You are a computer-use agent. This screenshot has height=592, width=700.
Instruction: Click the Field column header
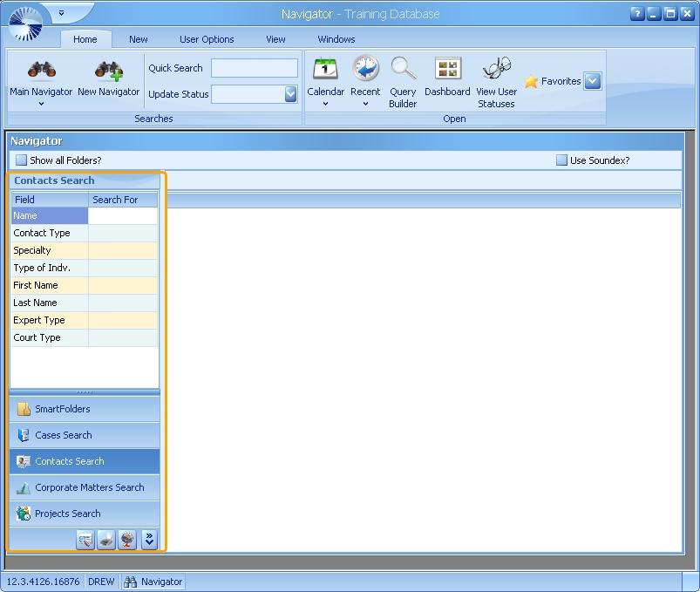50,200
